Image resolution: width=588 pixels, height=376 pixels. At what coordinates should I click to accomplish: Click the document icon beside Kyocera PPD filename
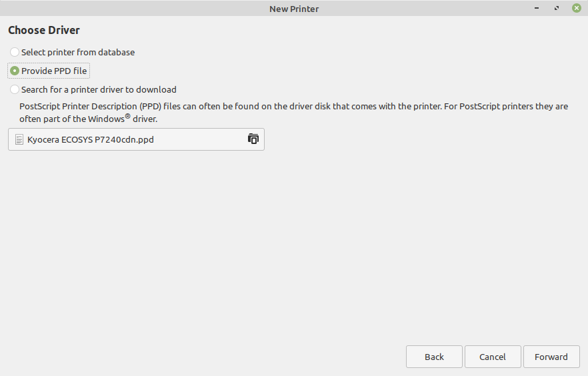point(19,139)
